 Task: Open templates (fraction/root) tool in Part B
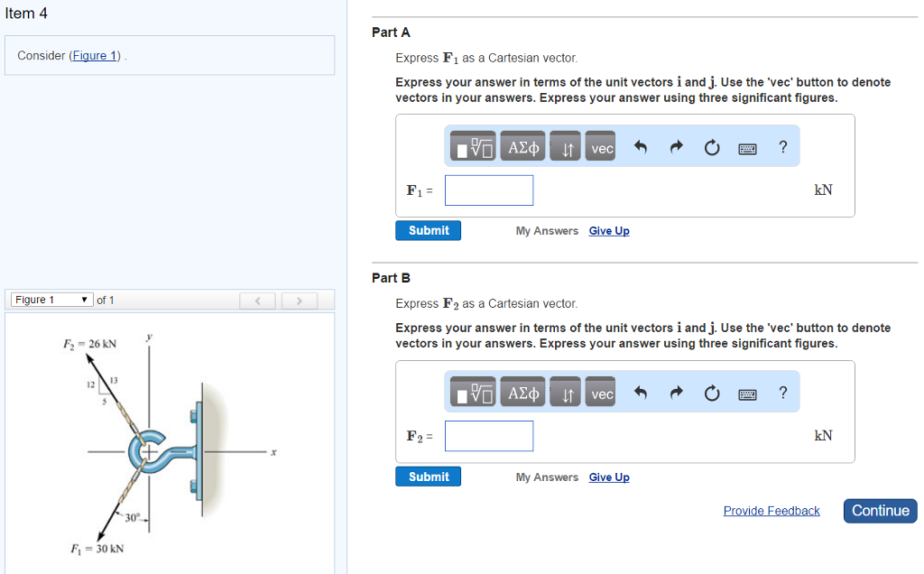tap(473, 393)
